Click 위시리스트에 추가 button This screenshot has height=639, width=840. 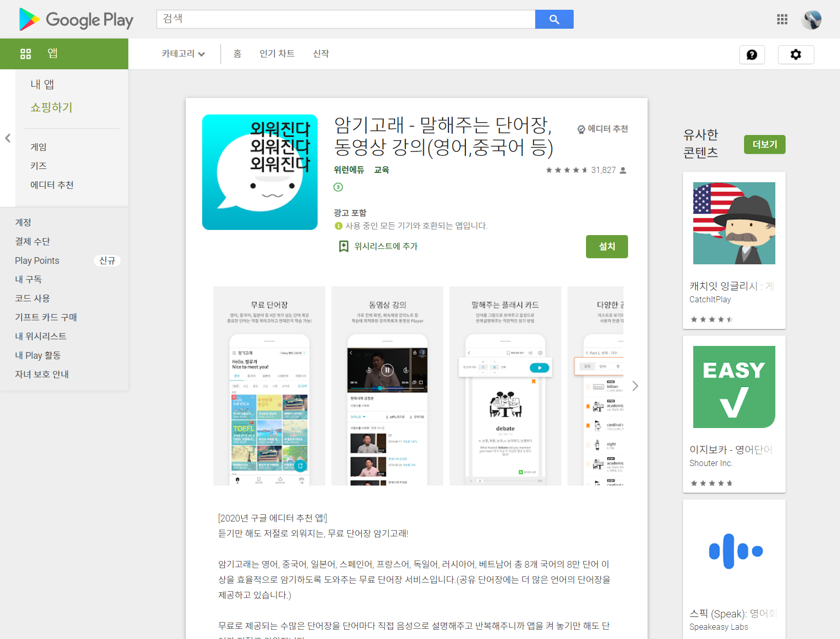(386, 246)
